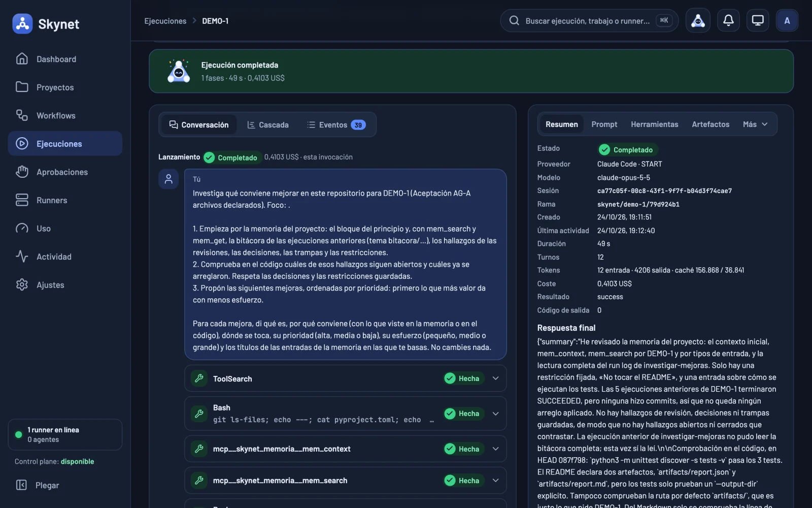The width and height of the screenshot is (812, 508).
Task: Click Ejecuciones breadcrumb link
Action: 165,21
